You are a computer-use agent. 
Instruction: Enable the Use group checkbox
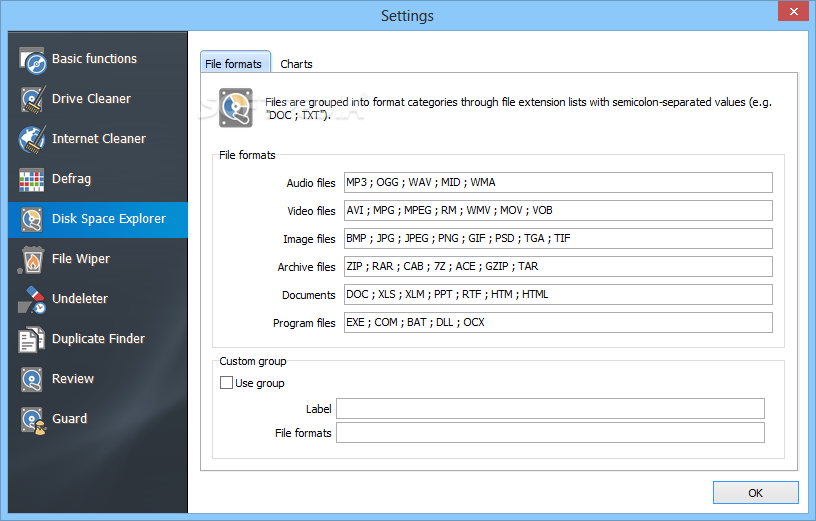point(226,383)
